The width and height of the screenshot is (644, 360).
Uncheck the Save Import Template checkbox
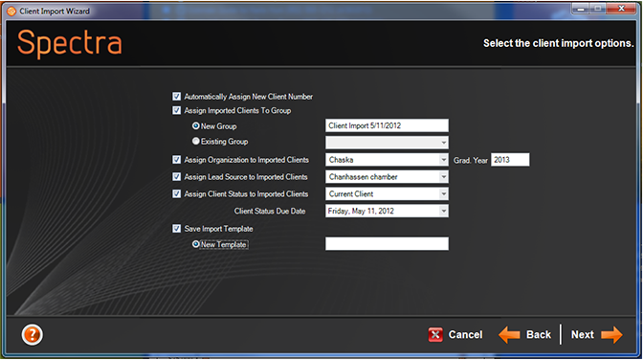(x=177, y=229)
